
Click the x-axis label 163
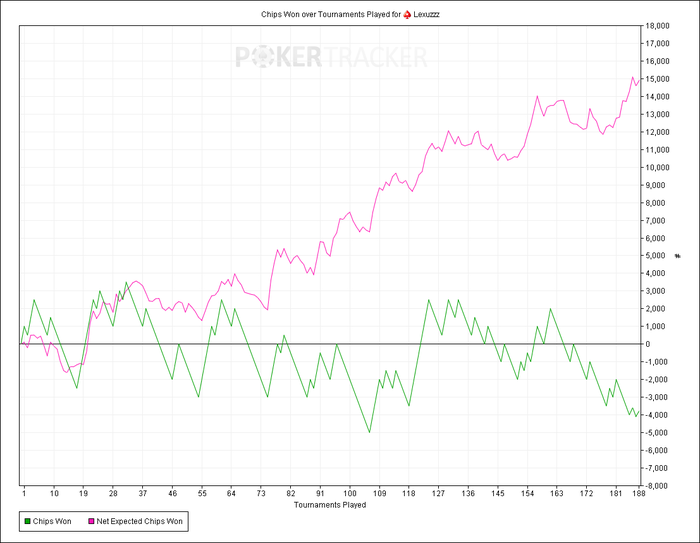(x=557, y=493)
